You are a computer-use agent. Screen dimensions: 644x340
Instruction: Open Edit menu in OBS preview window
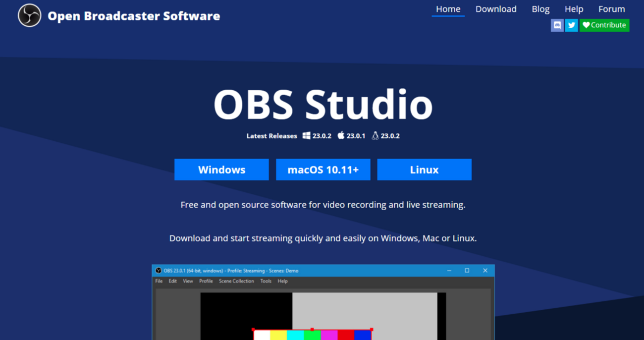172,281
